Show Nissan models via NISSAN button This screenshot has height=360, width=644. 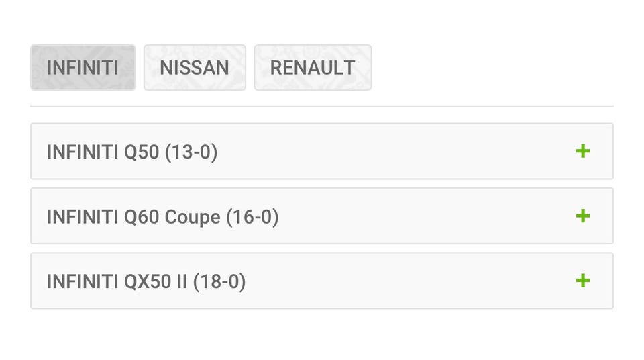coord(195,67)
